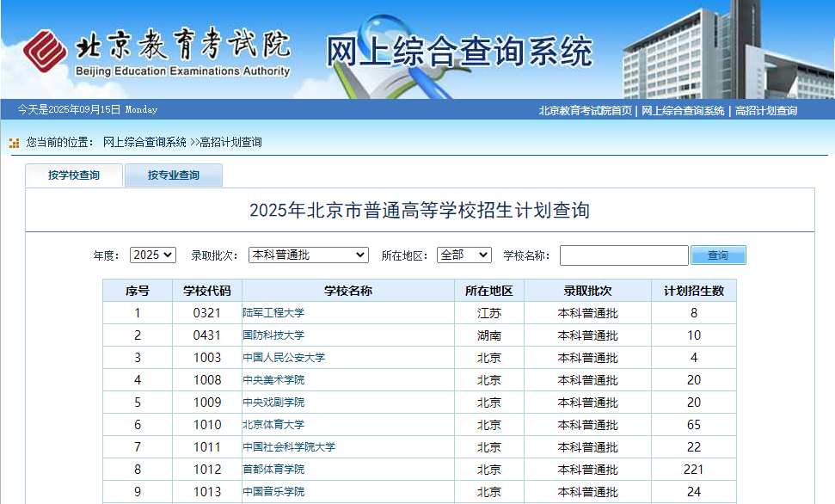Open the 北京教育考试院首页 header link
The height and width of the screenshot is (504, 835).
[585, 110]
